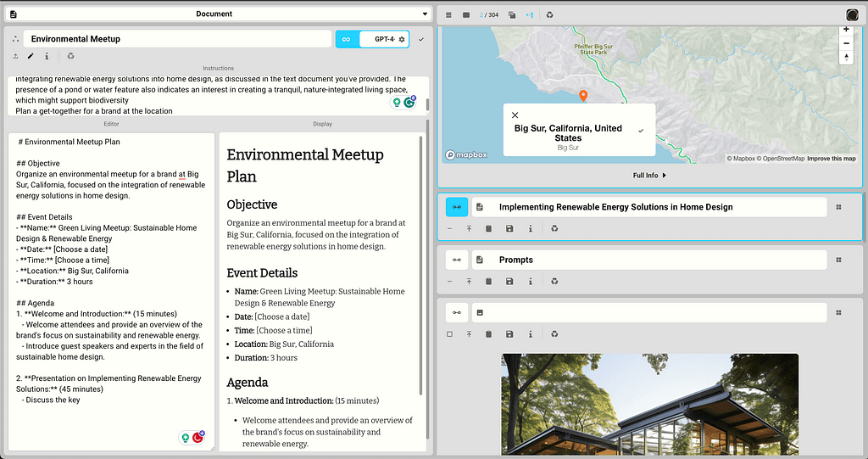This screenshot has width=868, height=459.
Task: Click the checkmark beside the GPT-4 selector
Action: pyautogui.click(x=421, y=39)
